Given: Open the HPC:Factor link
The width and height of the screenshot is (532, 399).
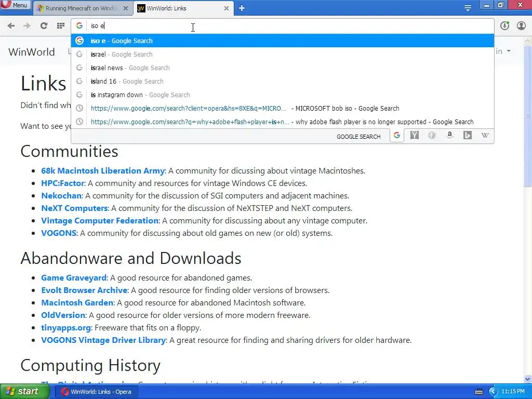Looking at the screenshot, I should click(x=63, y=183).
